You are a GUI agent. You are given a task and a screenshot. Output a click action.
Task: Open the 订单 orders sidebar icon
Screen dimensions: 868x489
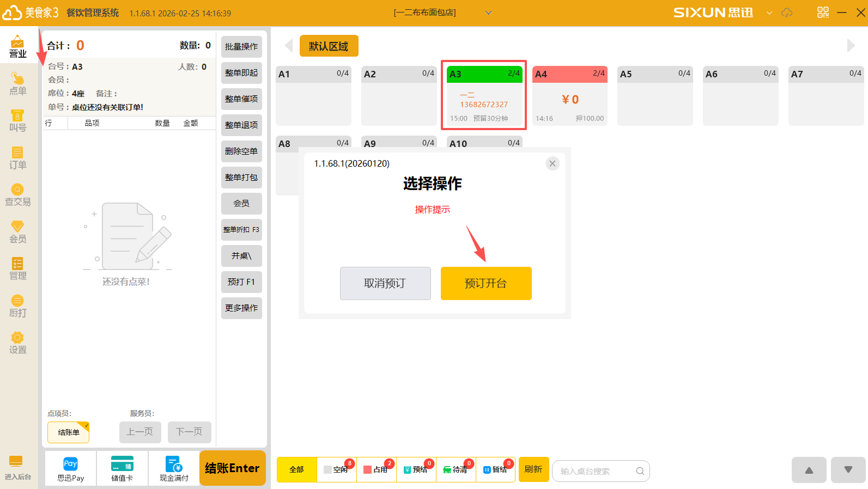17,158
